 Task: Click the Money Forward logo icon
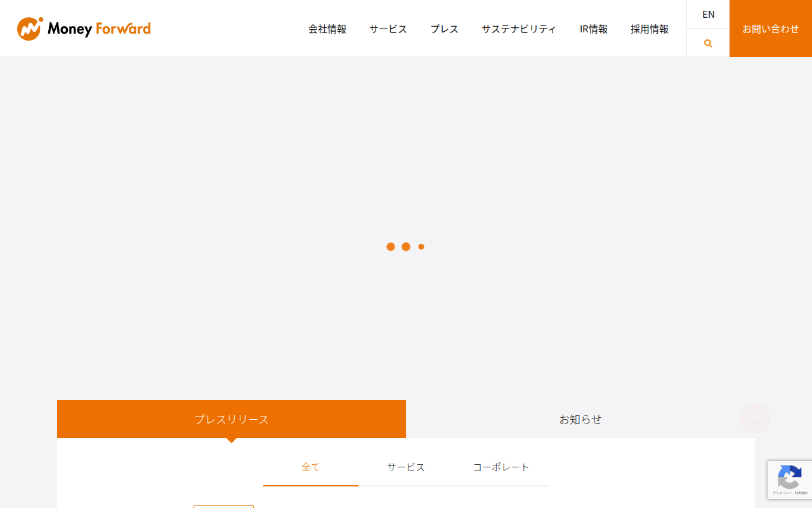[x=30, y=29]
